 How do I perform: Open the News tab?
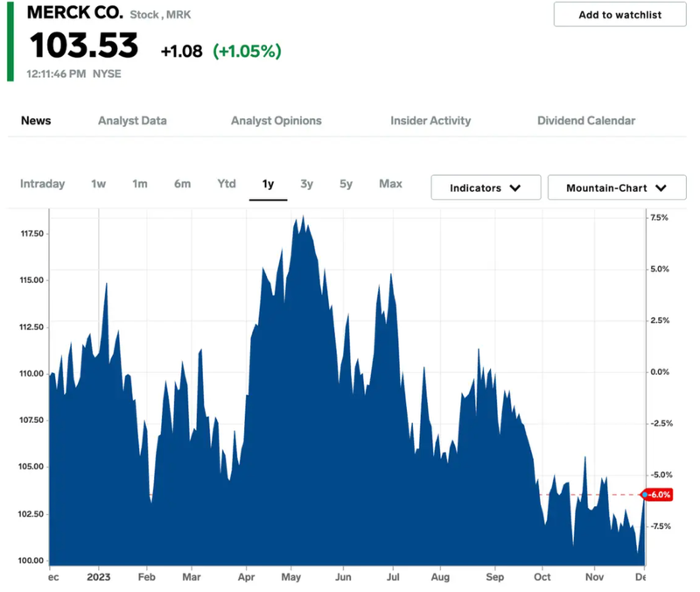click(x=36, y=121)
